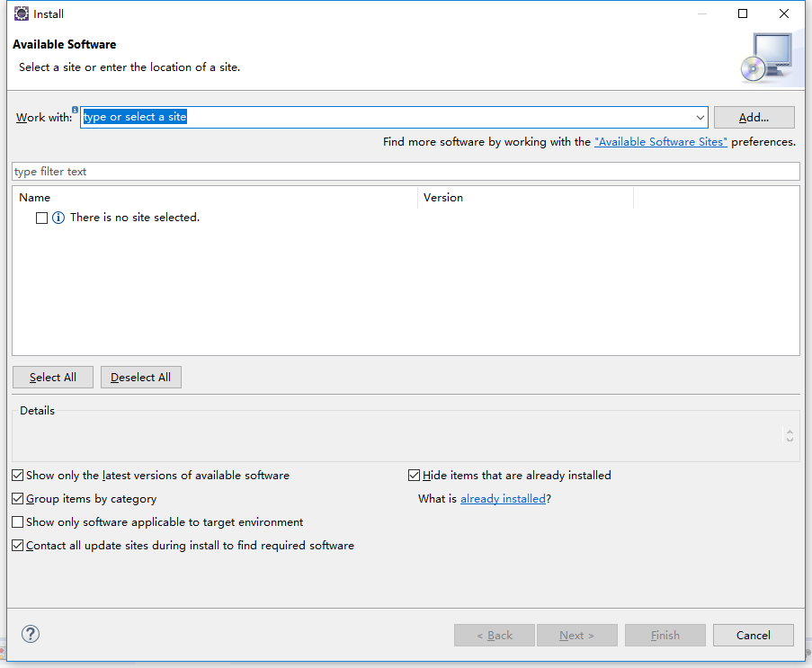Click the Add button
The width and height of the screenshot is (812, 668).
point(754,117)
